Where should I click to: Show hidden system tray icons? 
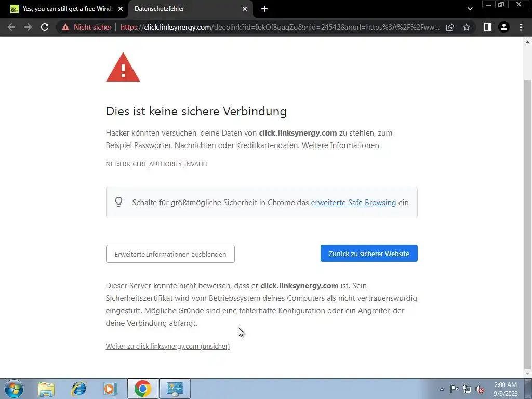click(442, 389)
